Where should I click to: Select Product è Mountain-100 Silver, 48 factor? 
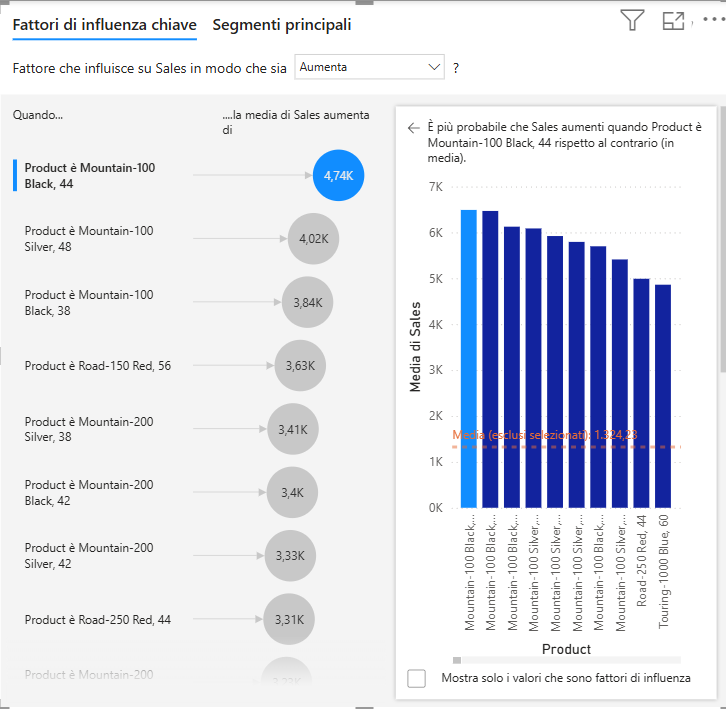click(89, 238)
